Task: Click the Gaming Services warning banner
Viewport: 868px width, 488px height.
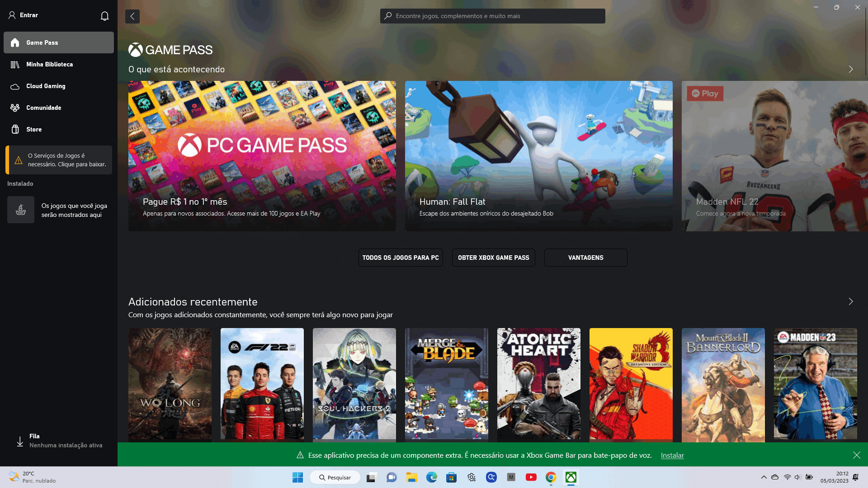Action: click(59, 160)
